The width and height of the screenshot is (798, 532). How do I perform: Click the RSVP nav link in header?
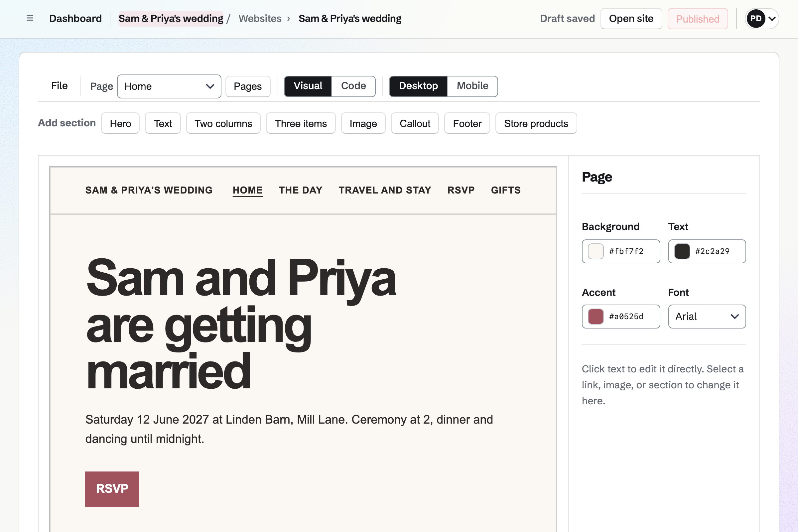tap(461, 190)
